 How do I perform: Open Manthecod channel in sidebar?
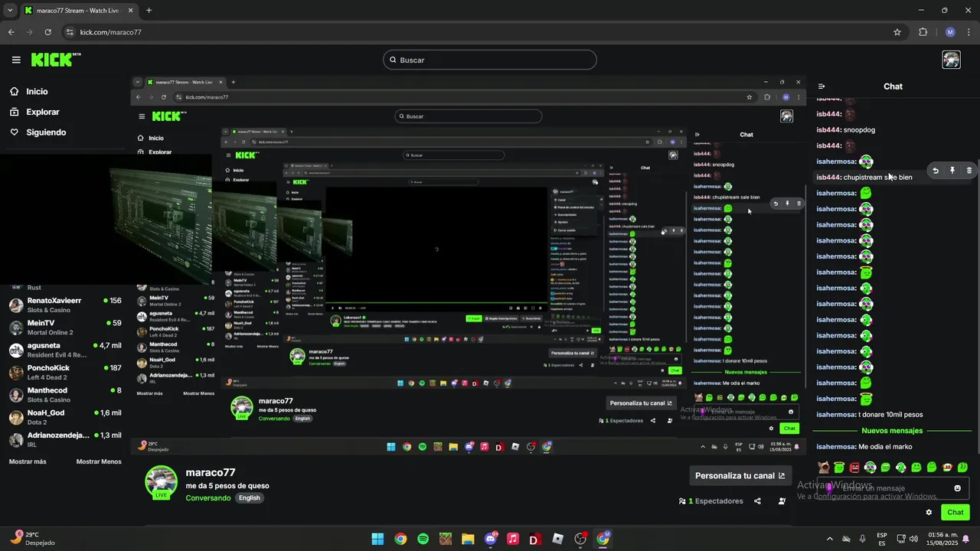(x=65, y=395)
